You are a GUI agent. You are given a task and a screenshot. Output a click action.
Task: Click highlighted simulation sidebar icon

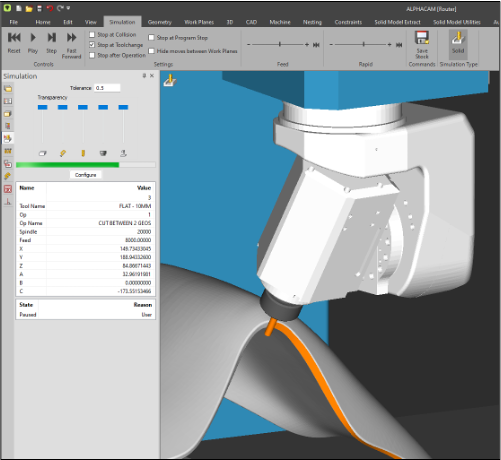click(8, 138)
